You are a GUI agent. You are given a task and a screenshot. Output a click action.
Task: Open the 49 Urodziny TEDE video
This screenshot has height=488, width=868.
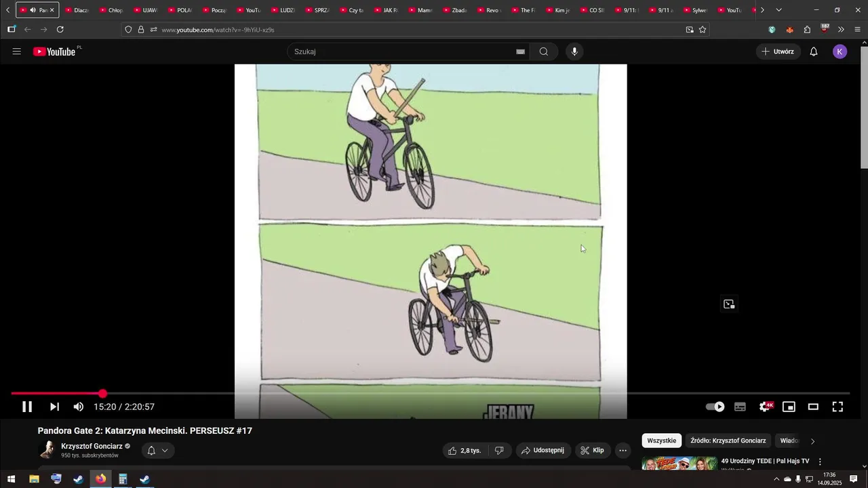click(765, 461)
